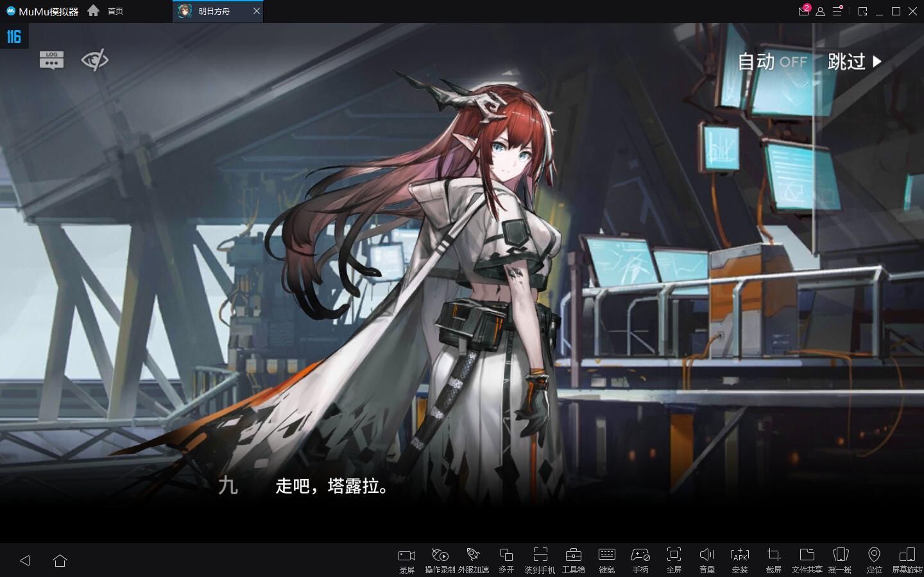Open the user account icon
Image resolution: width=924 pixels, height=577 pixels.
(820, 12)
